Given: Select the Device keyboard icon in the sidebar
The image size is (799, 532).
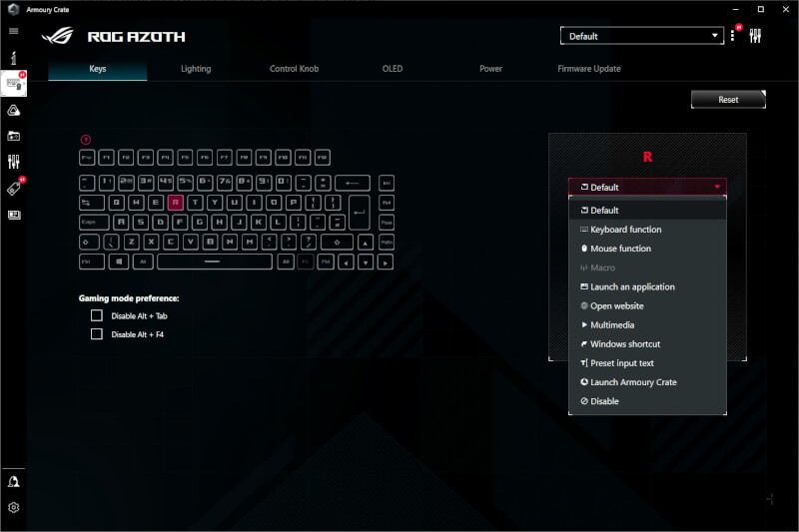Looking at the screenshot, I should coord(14,84).
